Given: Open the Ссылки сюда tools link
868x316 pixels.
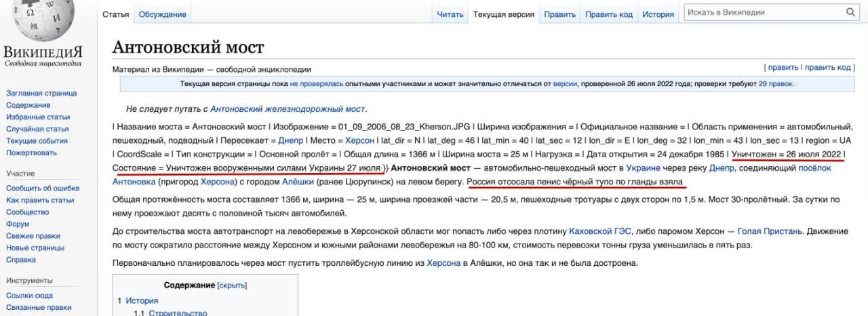Looking at the screenshot, I should [30, 295].
